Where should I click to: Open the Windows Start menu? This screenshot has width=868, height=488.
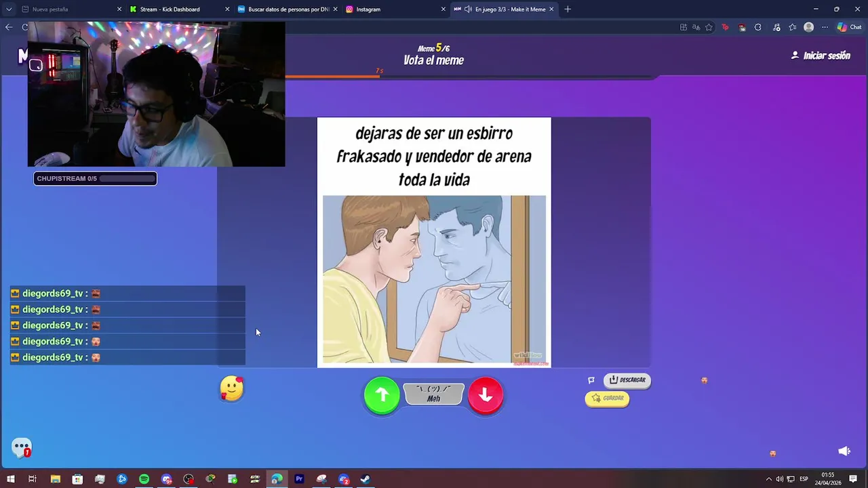[x=11, y=479]
